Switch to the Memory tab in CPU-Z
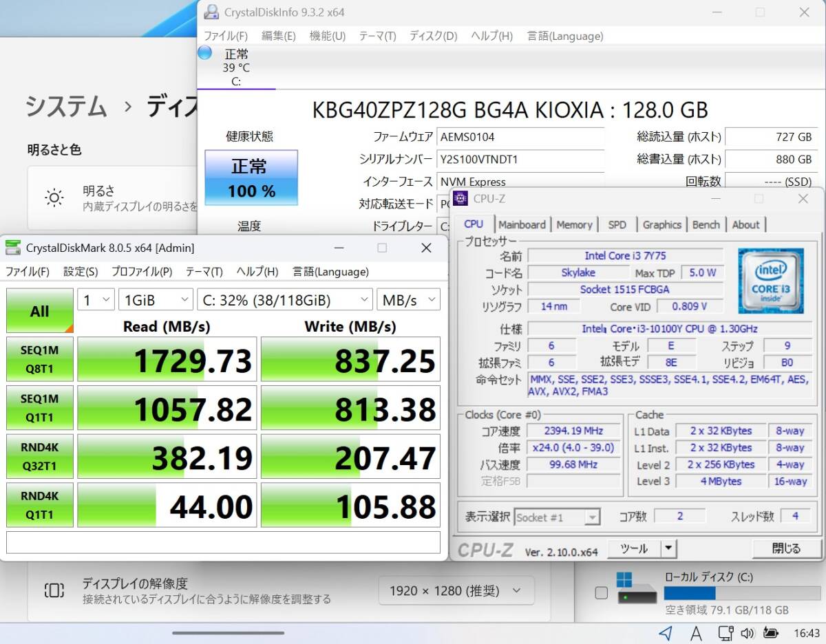 pyautogui.click(x=574, y=224)
